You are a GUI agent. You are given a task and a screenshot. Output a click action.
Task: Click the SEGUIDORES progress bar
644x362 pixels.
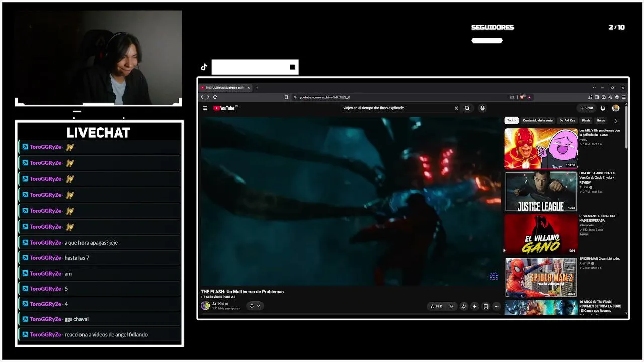click(487, 41)
